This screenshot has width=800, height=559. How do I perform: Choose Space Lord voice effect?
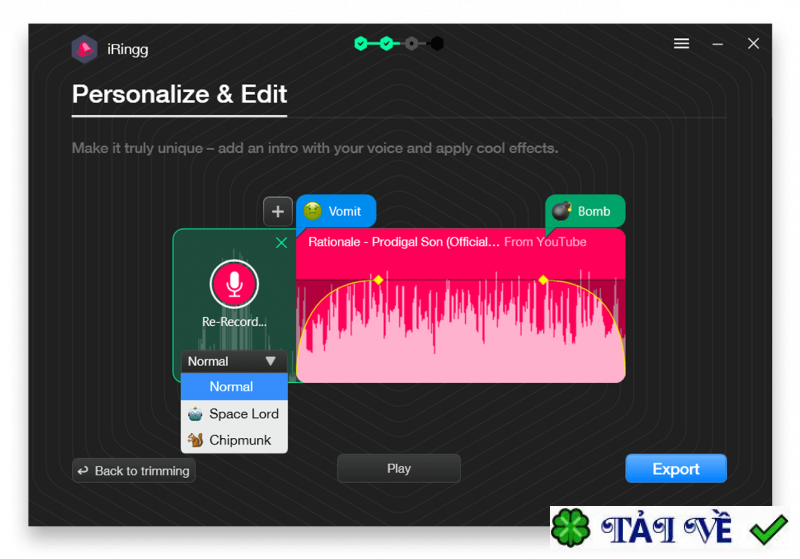point(234,414)
